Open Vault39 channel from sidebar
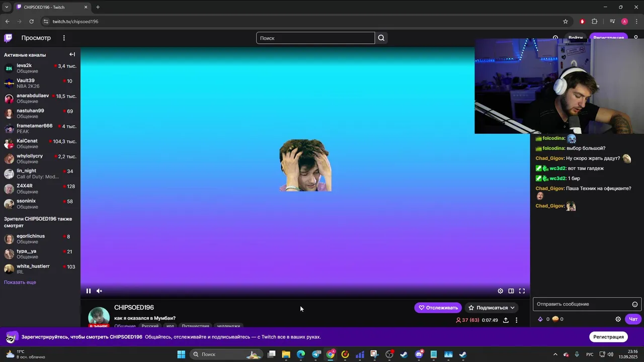The image size is (644, 362). 40,83
